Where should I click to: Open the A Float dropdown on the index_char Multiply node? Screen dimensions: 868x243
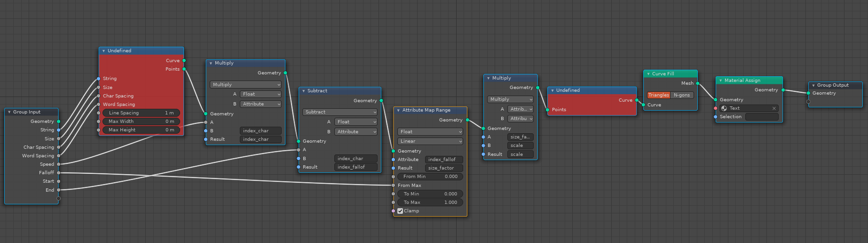click(x=260, y=94)
